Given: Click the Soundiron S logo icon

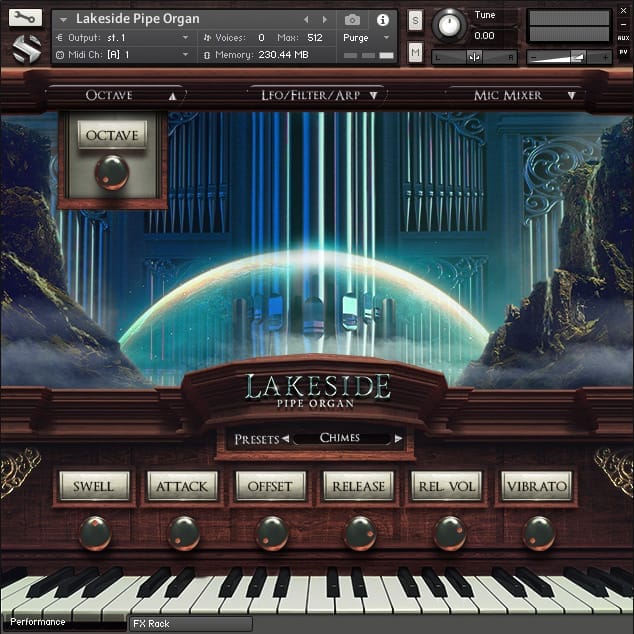Looking at the screenshot, I should pos(26,49).
